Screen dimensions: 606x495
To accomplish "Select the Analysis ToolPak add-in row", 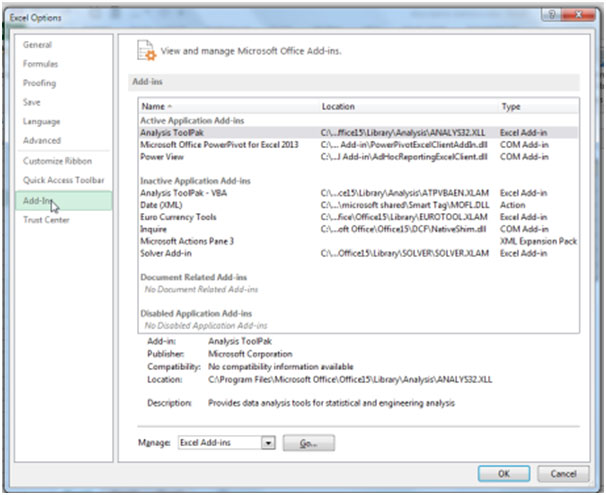I will pos(358,133).
